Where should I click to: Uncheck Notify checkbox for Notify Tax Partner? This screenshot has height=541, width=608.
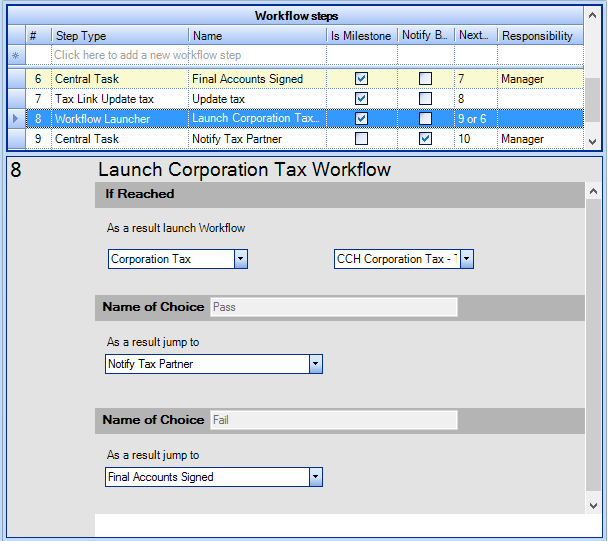click(425, 138)
